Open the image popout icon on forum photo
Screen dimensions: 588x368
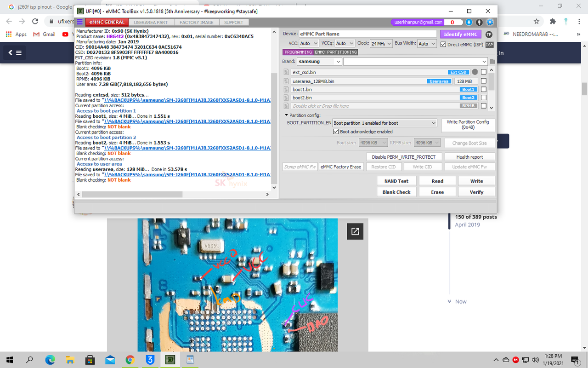[x=355, y=231]
